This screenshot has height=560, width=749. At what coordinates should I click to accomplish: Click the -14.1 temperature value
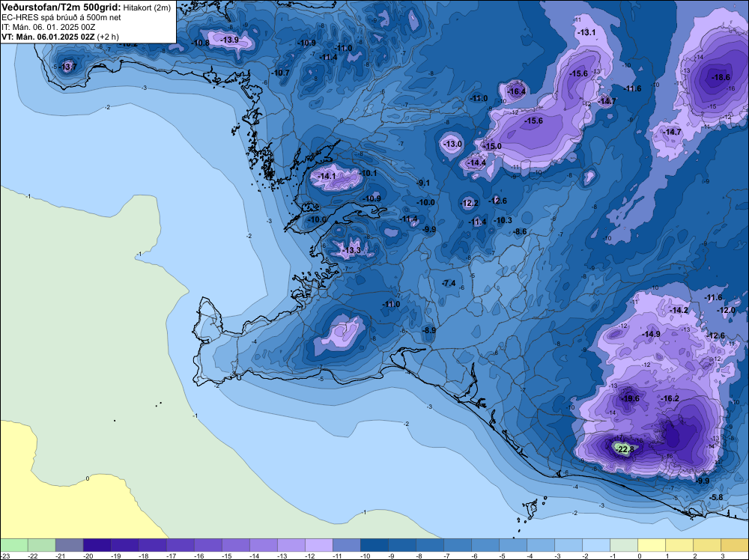click(327, 176)
